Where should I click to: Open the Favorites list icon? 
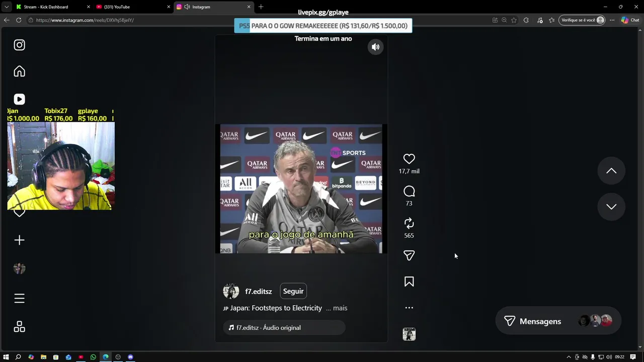[552, 20]
